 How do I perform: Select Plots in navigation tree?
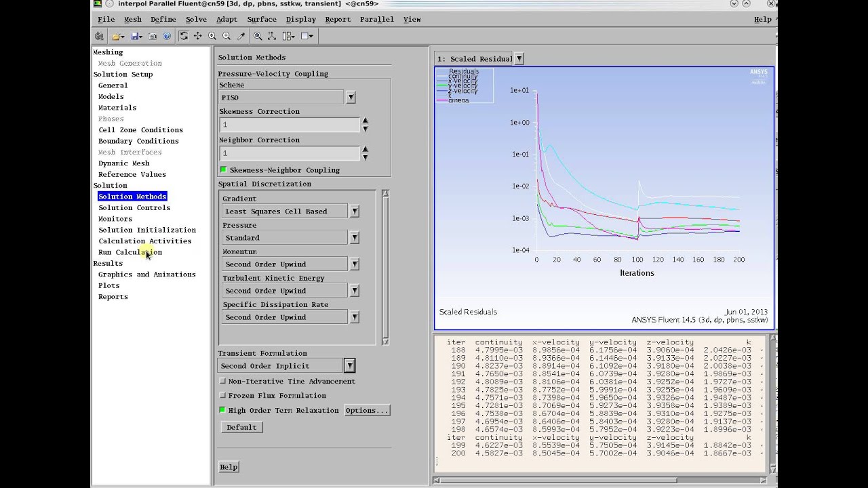pyautogui.click(x=109, y=285)
